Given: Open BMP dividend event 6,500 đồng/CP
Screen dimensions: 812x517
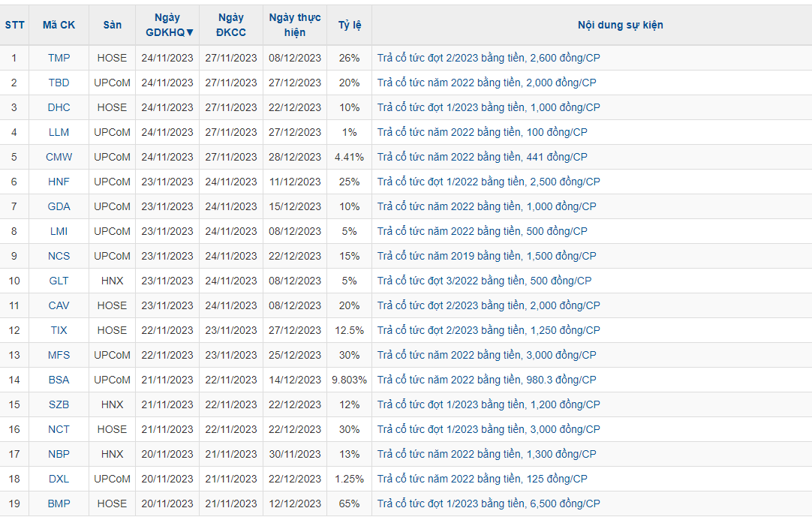Looking at the screenshot, I should tap(489, 503).
